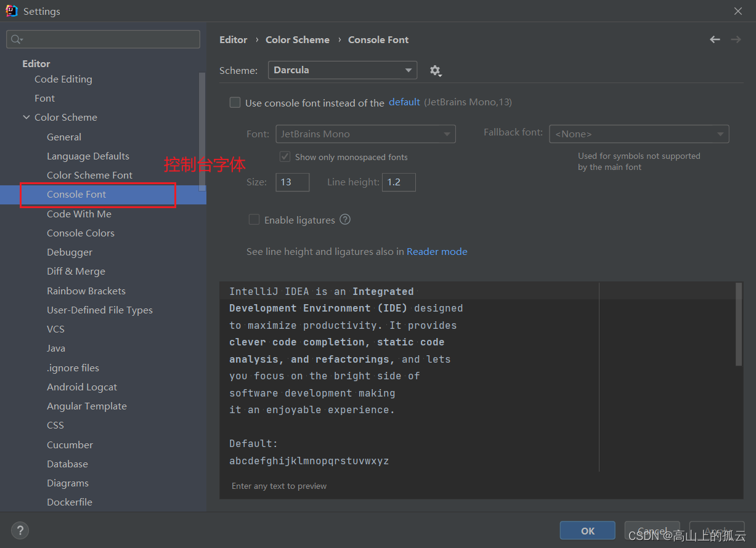Click the preview text scrollbar
The image size is (756, 548).
(739, 324)
